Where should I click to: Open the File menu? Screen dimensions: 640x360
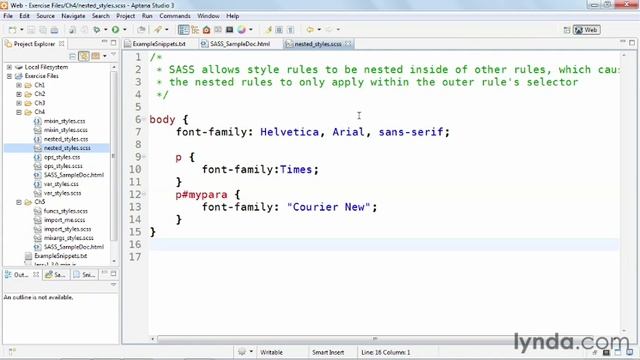pyautogui.click(x=8, y=16)
